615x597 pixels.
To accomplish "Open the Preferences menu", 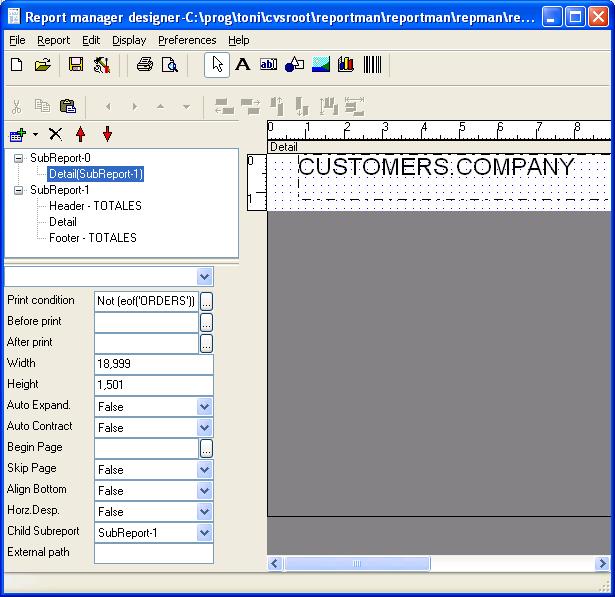I will pos(187,40).
